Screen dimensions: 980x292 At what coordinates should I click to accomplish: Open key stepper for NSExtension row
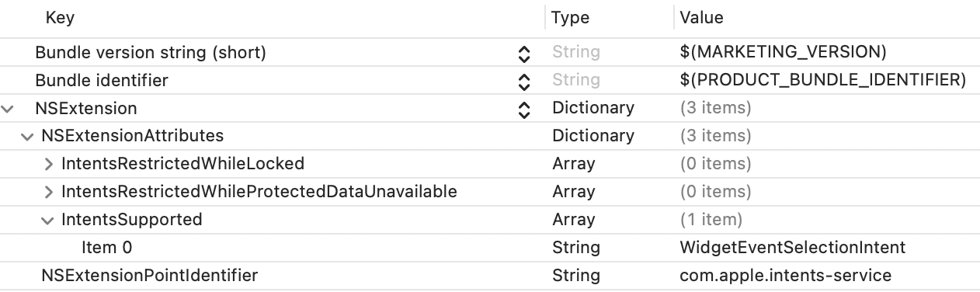coord(524,109)
